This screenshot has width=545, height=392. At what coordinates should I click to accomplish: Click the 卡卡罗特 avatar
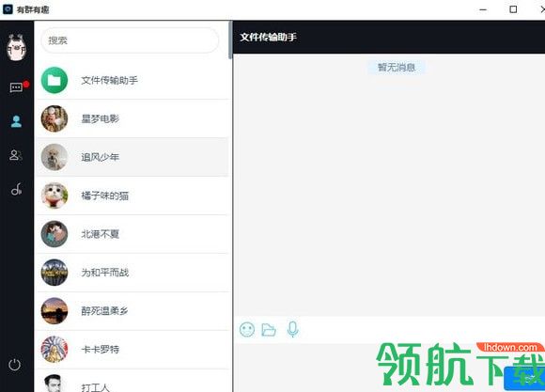pos(54,349)
